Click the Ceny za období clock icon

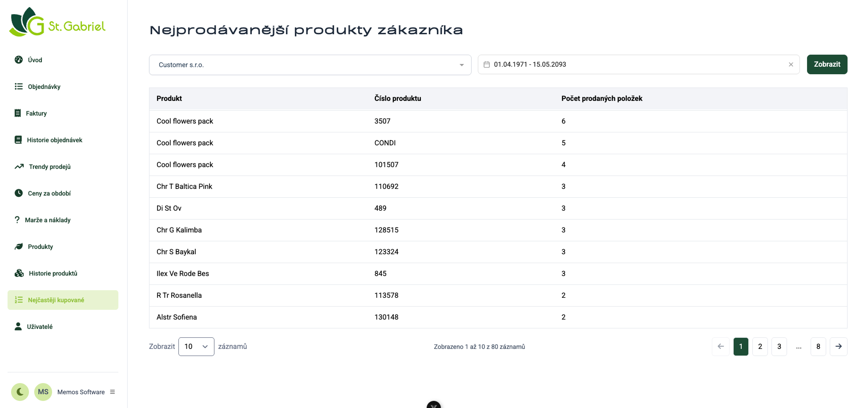coord(19,193)
